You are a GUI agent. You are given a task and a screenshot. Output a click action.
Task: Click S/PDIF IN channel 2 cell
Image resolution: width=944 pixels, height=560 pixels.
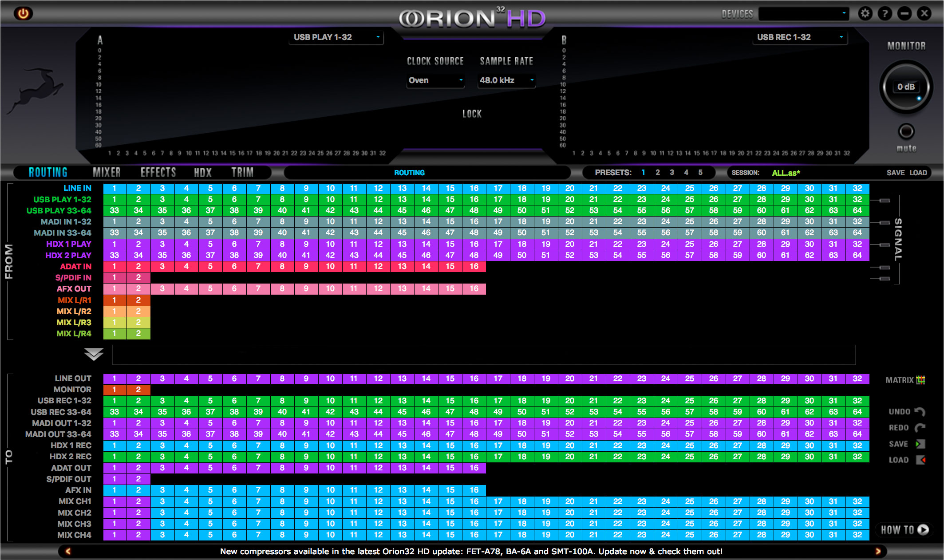138,277
